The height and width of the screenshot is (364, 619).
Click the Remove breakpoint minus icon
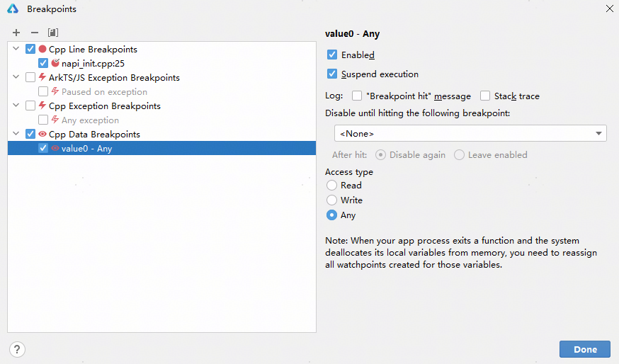[34, 33]
